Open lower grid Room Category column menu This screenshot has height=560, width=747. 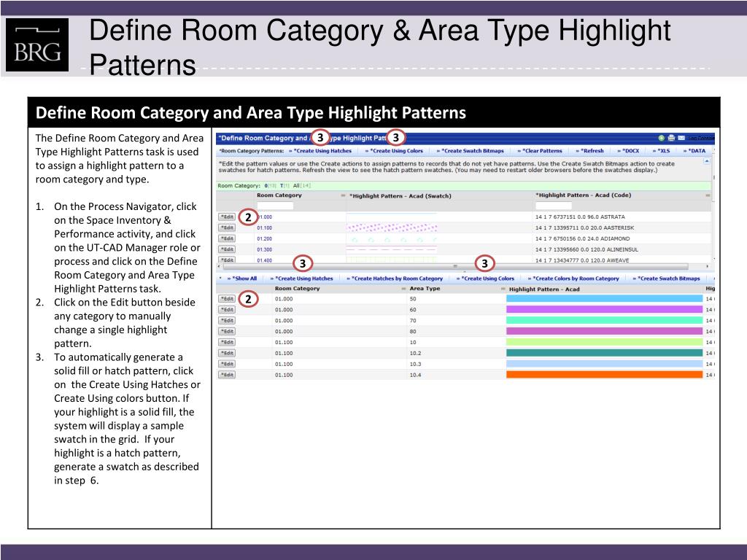(x=403, y=289)
